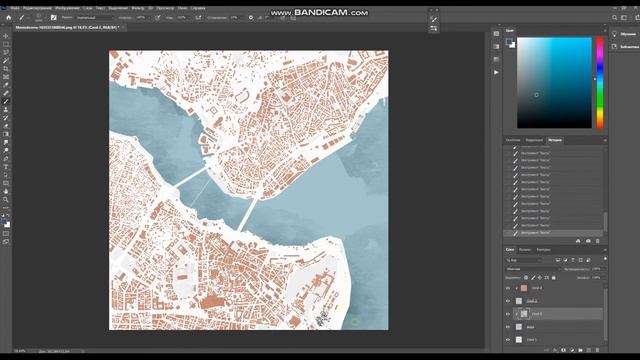Switch to the Каналы tab

click(x=525, y=250)
